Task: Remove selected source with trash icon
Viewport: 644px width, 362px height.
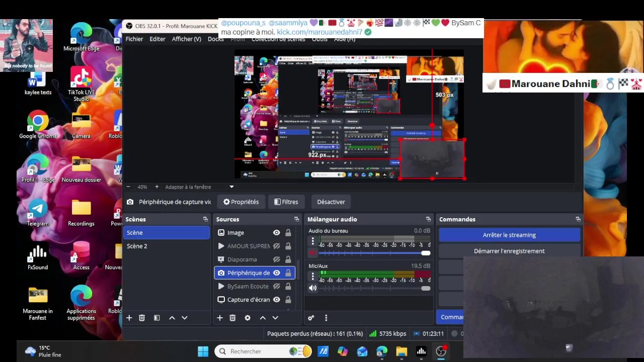Action: pos(232,318)
